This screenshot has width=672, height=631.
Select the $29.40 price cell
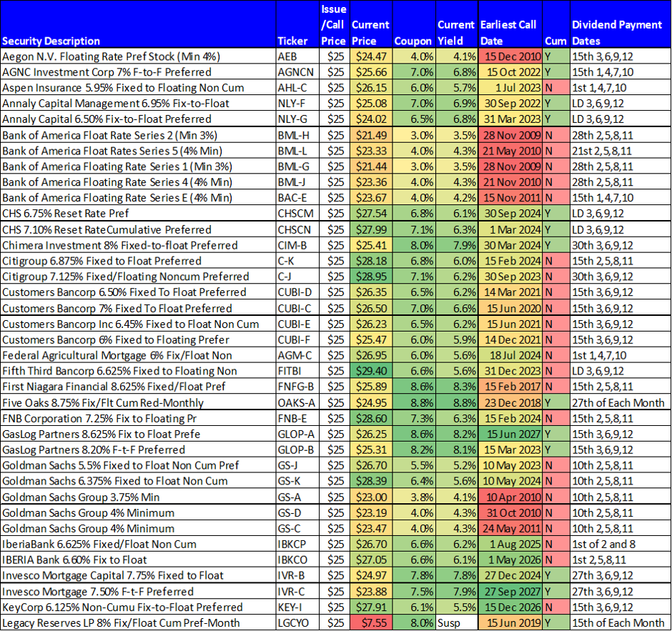tap(371, 371)
